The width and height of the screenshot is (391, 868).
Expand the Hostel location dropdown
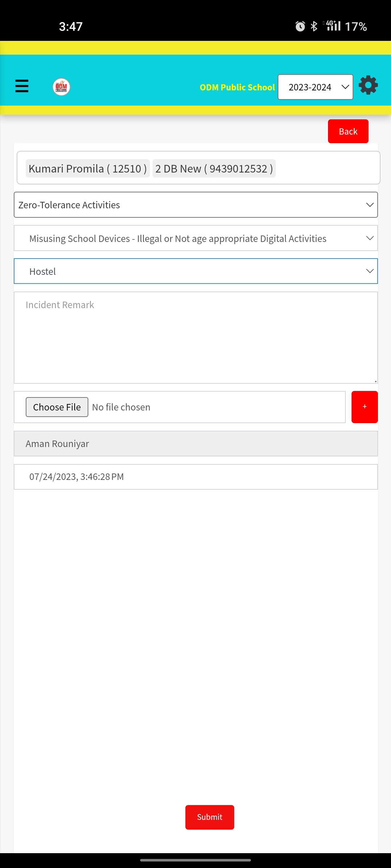195,271
